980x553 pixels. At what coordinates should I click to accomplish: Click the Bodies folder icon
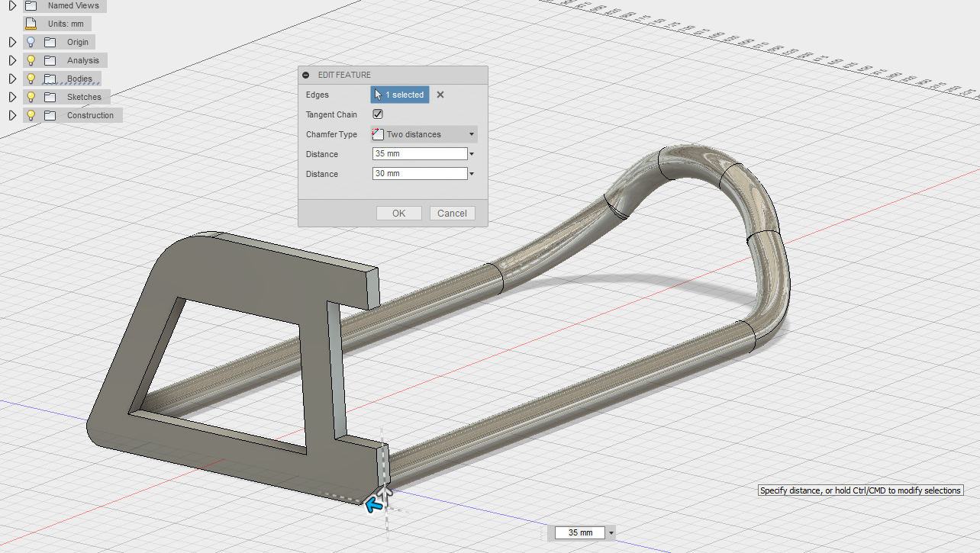[50, 79]
